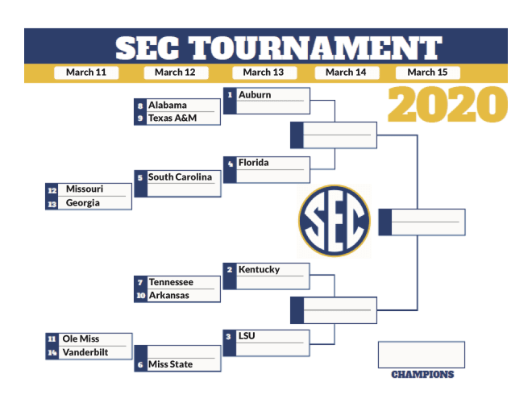Click the seed 14 badge beside Vanderbilt
532x411 pixels.
(52, 353)
